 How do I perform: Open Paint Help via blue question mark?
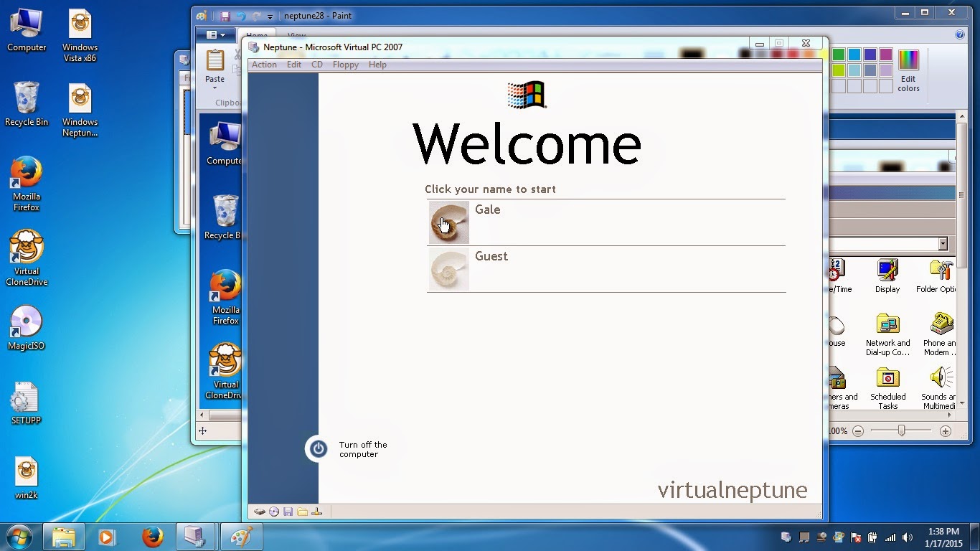tap(960, 34)
